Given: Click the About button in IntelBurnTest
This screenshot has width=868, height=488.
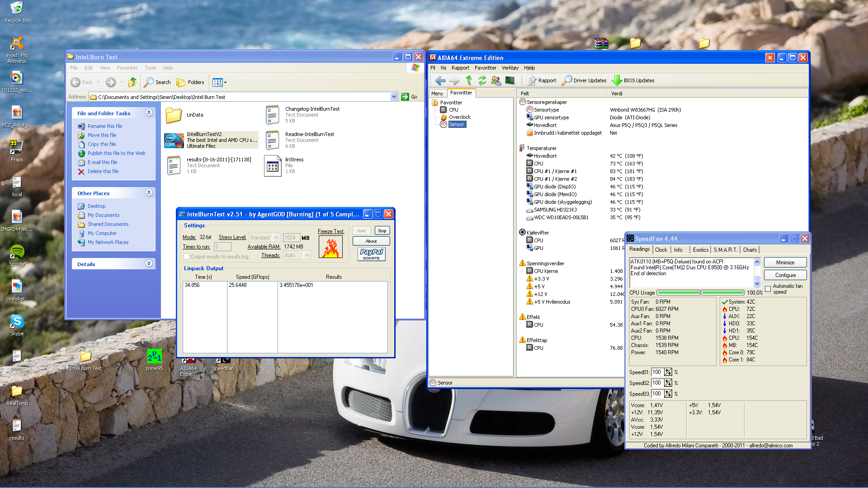Looking at the screenshot, I should 371,241.
